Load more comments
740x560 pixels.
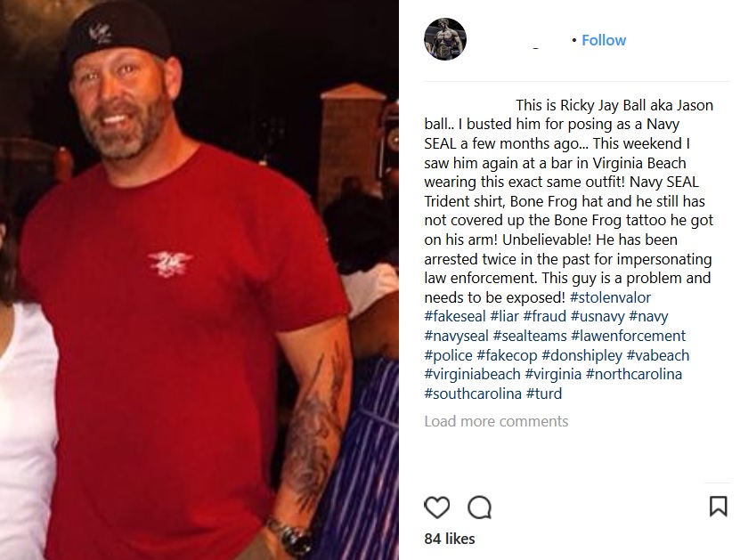pyautogui.click(x=496, y=421)
